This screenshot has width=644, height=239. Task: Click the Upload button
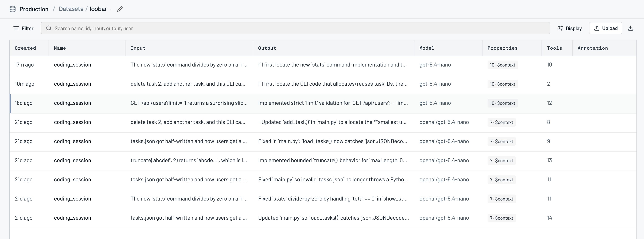(606, 28)
